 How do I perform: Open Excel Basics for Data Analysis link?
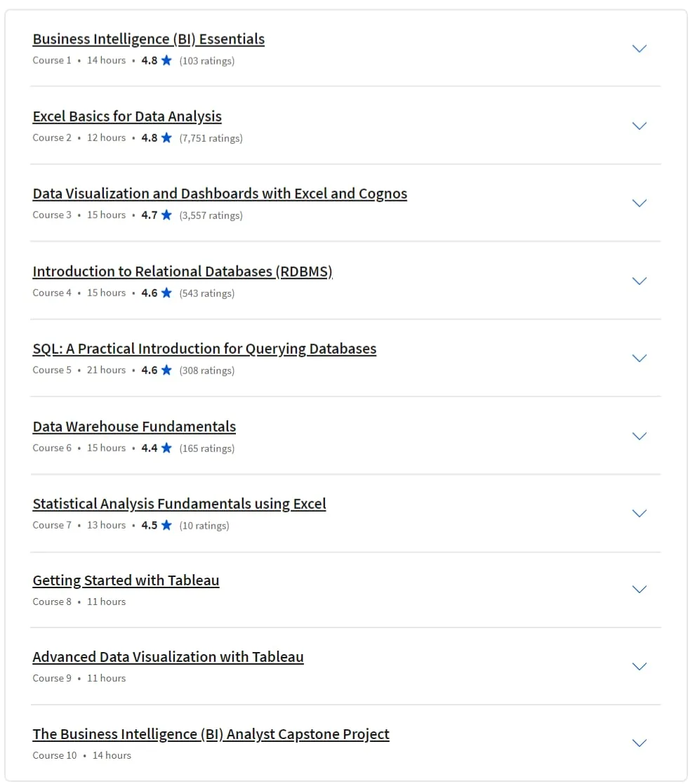tap(127, 117)
